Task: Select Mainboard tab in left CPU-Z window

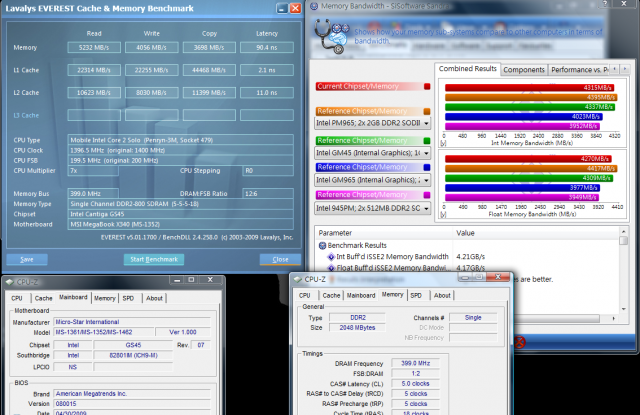Action: 73,297
